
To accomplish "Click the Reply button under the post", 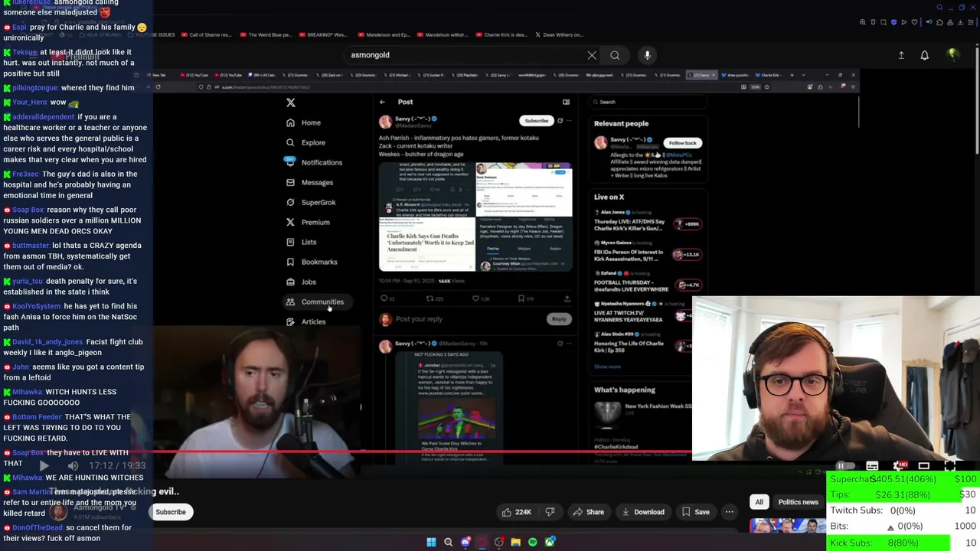I will pos(559,319).
